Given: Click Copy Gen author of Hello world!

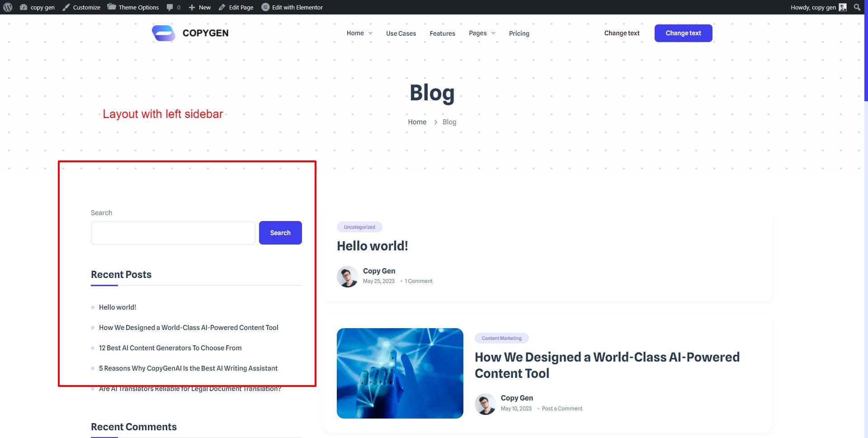Looking at the screenshot, I should (379, 271).
